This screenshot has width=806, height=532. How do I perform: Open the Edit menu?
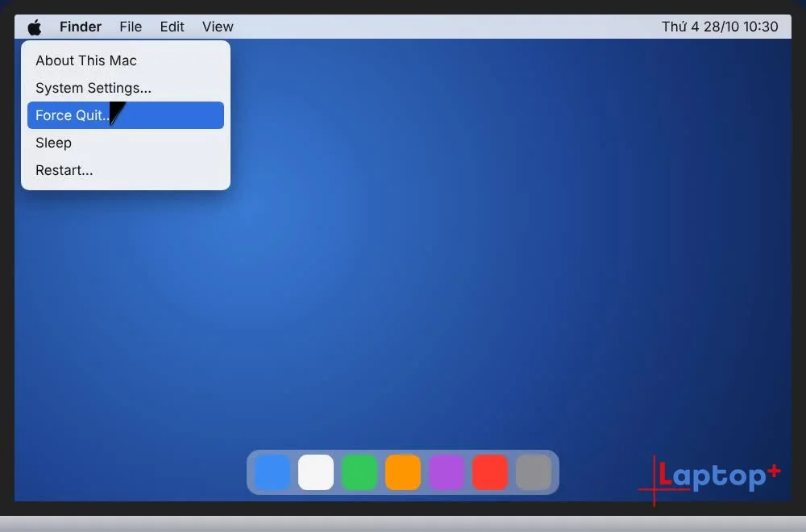[172, 27]
